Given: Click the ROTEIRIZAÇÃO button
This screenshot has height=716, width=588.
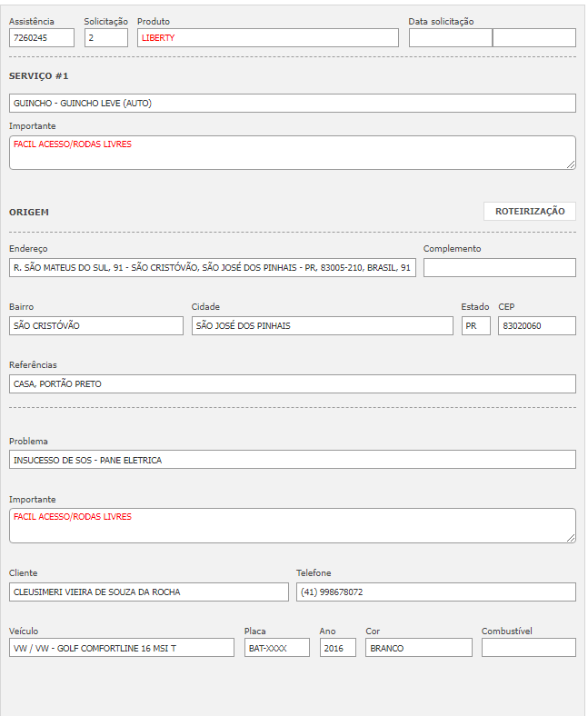Looking at the screenshot, I should pos(529,212).
